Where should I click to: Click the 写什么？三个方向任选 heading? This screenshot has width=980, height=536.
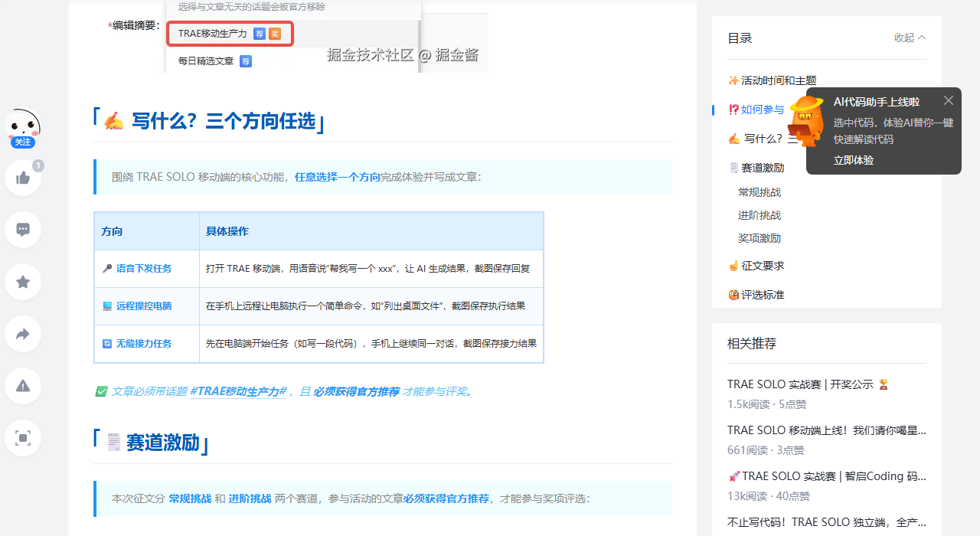pyautogui.click(x=209, y=121)
